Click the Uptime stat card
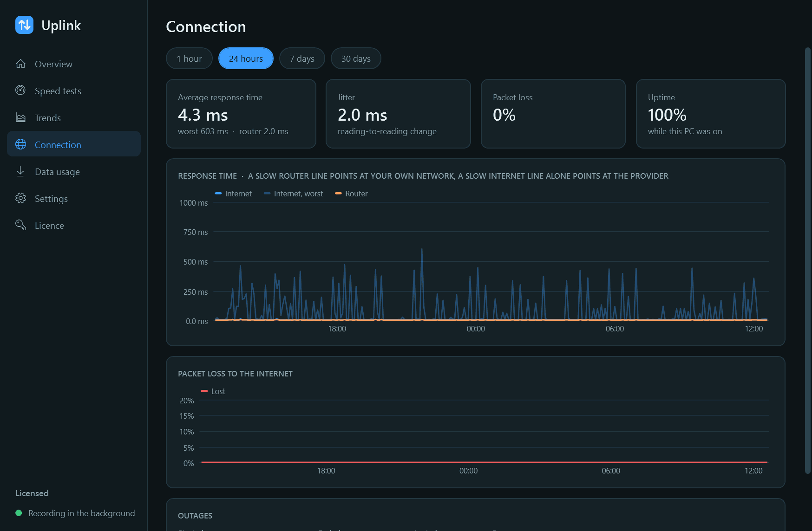This screenshot has width=812, height=531. click(711, 114)
